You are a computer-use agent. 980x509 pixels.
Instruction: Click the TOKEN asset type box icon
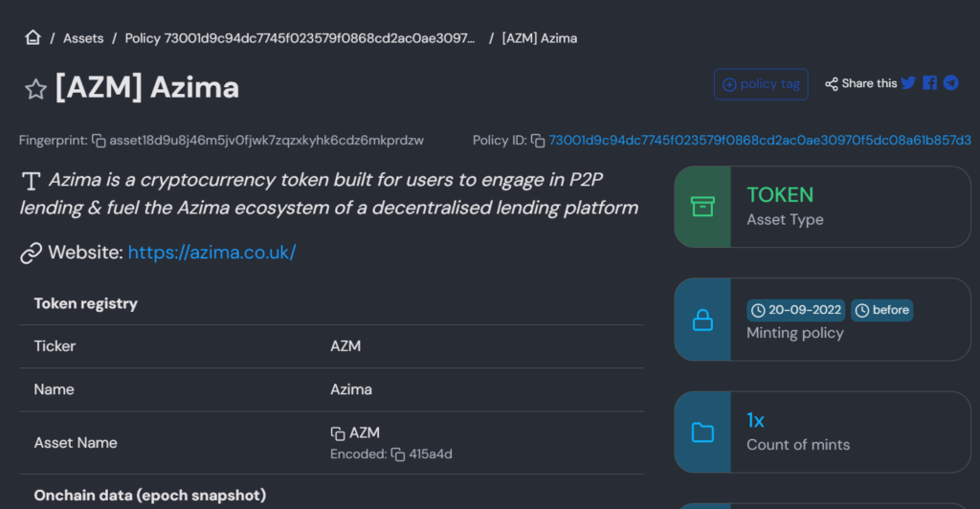click(702, 207)
